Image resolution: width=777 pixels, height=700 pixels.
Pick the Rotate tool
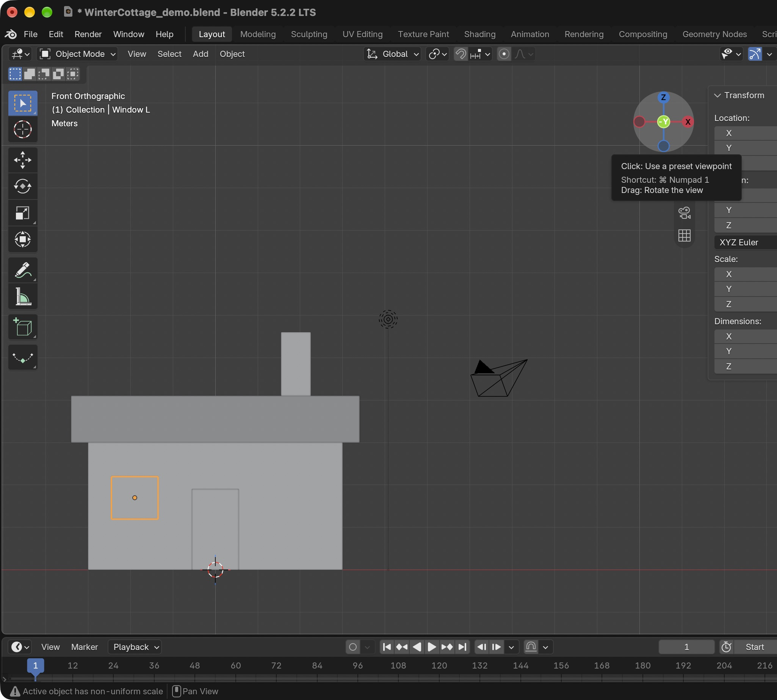(23, 187)
